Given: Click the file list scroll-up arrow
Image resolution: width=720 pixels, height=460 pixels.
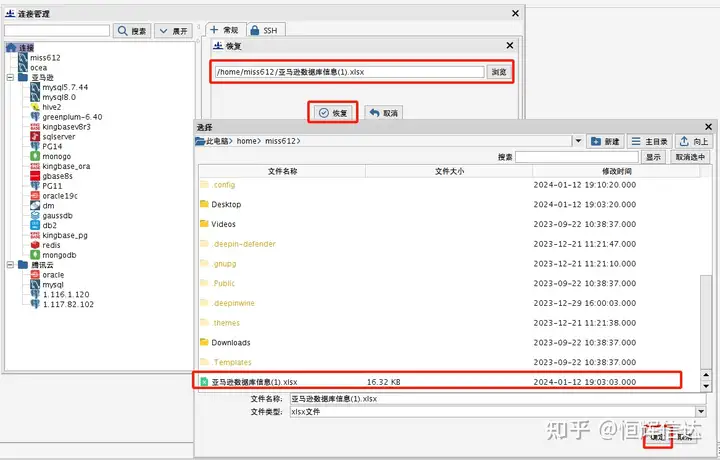Looking at the screenshot, I should [706, 375].
